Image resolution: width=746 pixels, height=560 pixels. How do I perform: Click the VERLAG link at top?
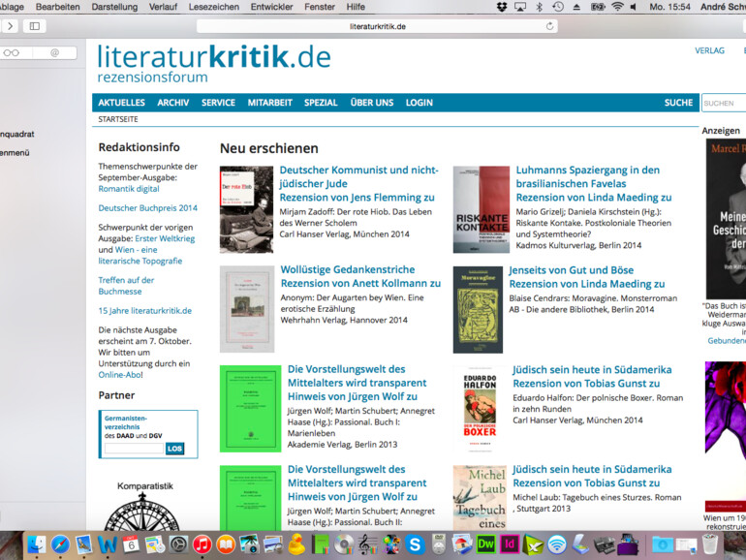(709, 50)
